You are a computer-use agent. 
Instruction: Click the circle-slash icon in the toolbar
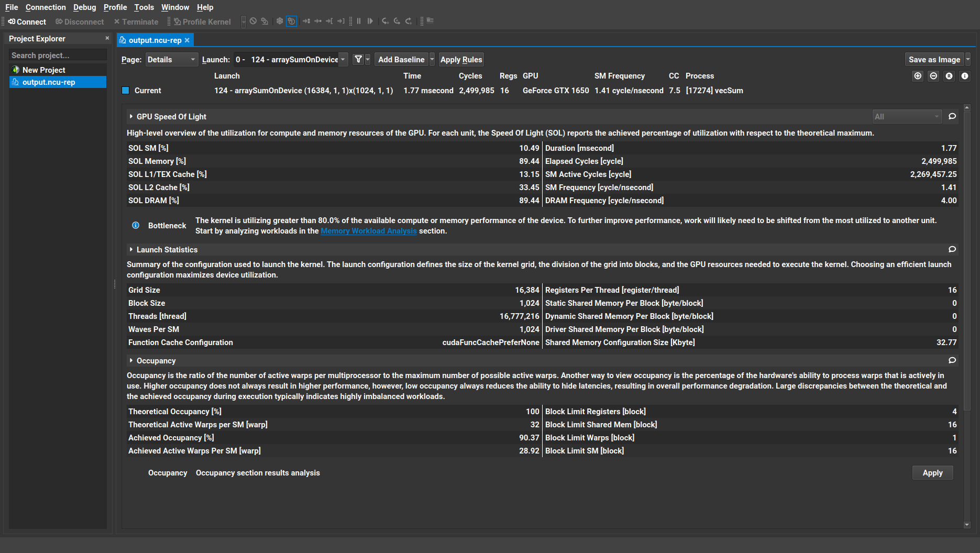[x=253, y=21]
